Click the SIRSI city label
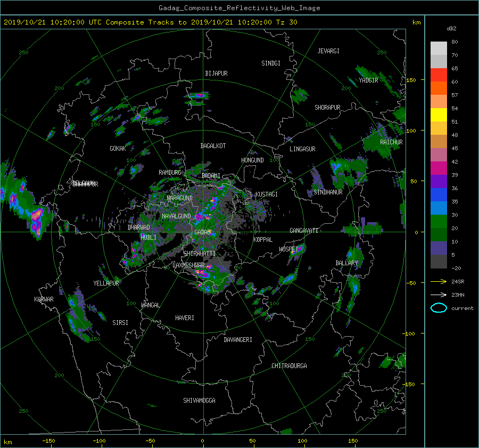Viewport: 479px width, 448px height. [120, 323]
